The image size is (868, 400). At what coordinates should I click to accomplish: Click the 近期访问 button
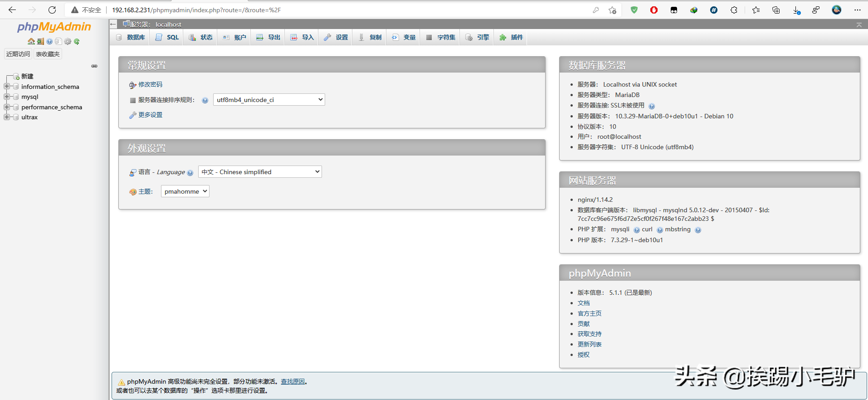coord(18,54)
